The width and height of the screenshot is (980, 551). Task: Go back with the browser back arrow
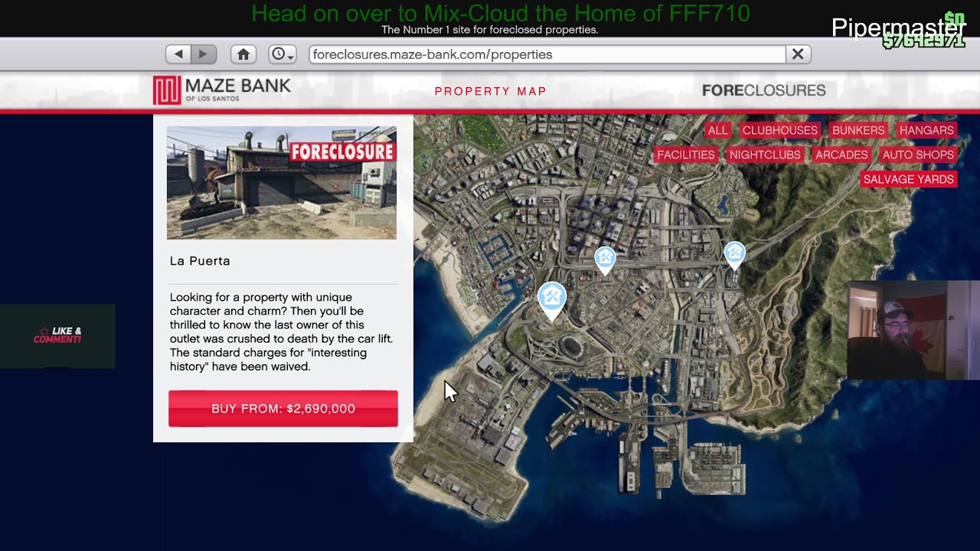click(178, 54)
